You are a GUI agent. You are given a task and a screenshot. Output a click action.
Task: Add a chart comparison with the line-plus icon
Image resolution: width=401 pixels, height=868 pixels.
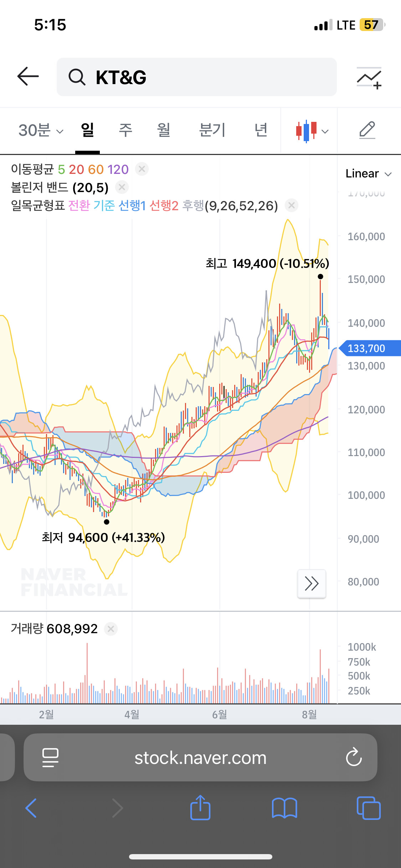(x=369, y=78)
